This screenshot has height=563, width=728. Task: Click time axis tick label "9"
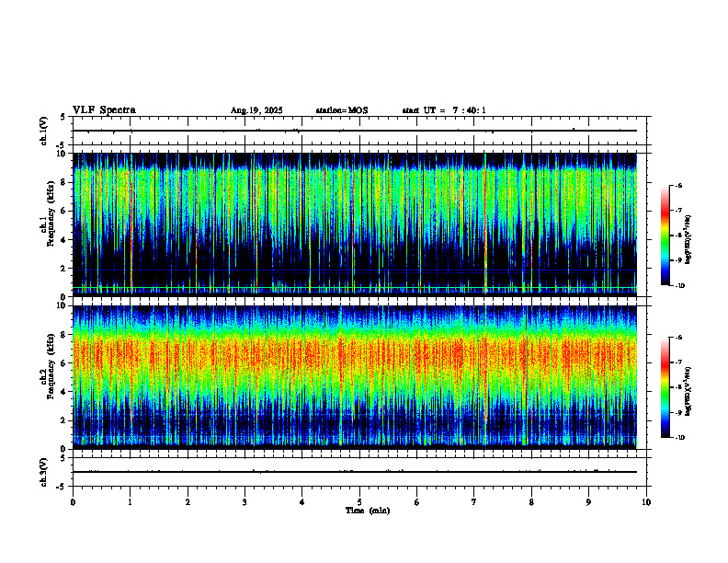click(x=588, y=502)
